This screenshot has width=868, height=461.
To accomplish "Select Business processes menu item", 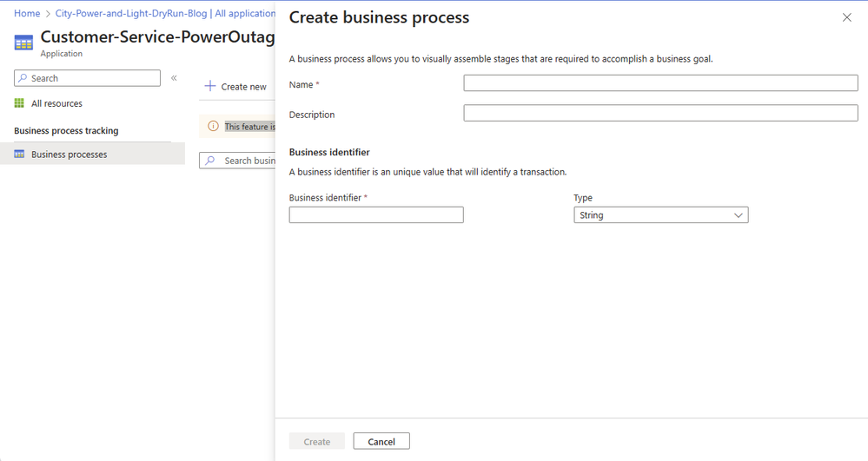I will [92, 154].
